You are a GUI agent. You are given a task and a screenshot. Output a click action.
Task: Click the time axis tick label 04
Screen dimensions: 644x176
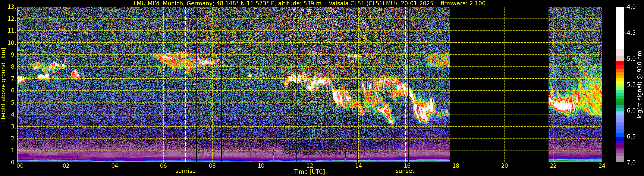(x=115, y=166)
